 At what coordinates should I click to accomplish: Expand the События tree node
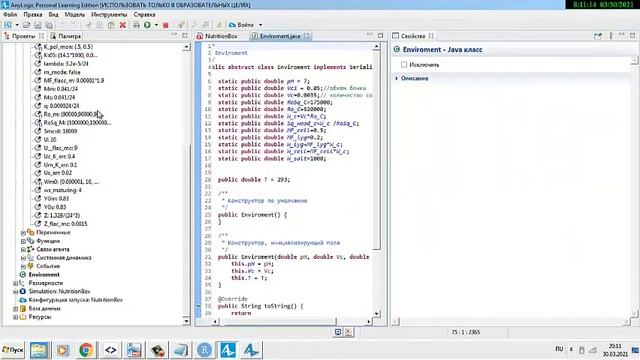23,267
